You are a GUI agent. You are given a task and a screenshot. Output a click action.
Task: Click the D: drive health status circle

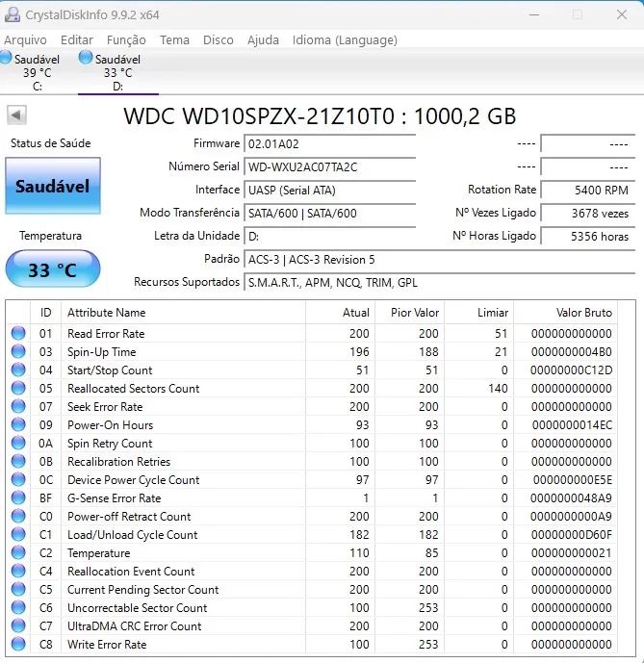click(x=86, y=57)
